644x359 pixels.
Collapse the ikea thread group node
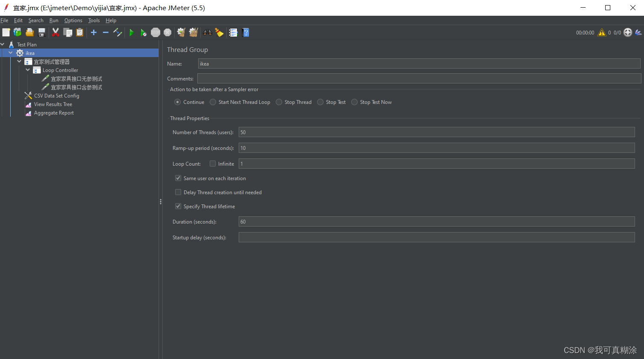click(11, 53)
